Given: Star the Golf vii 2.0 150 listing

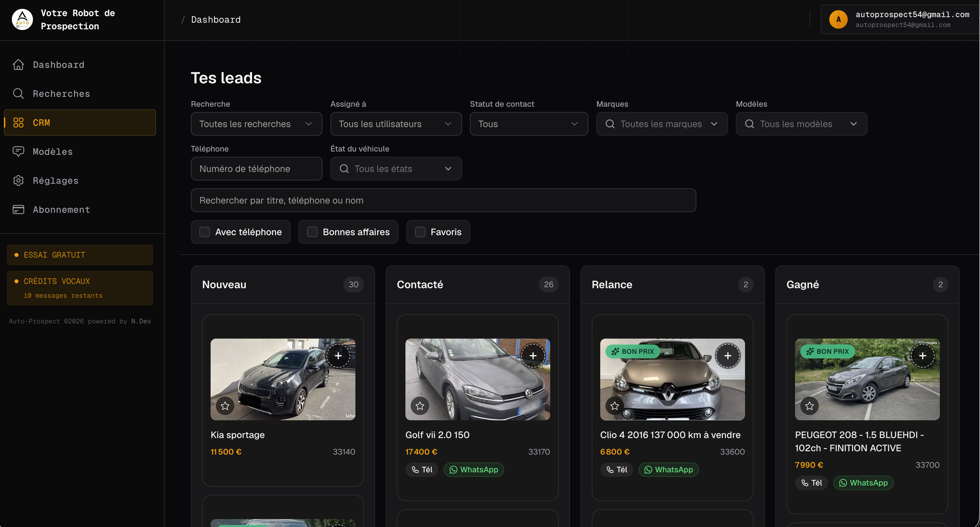Looking at the screenshot, I should tap(420, 406).
